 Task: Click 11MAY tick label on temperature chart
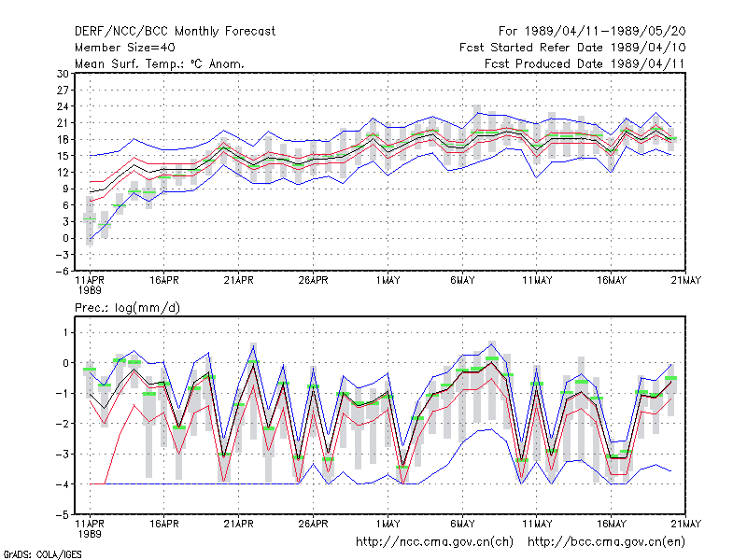pyautogui.click(x=537, y=281)
